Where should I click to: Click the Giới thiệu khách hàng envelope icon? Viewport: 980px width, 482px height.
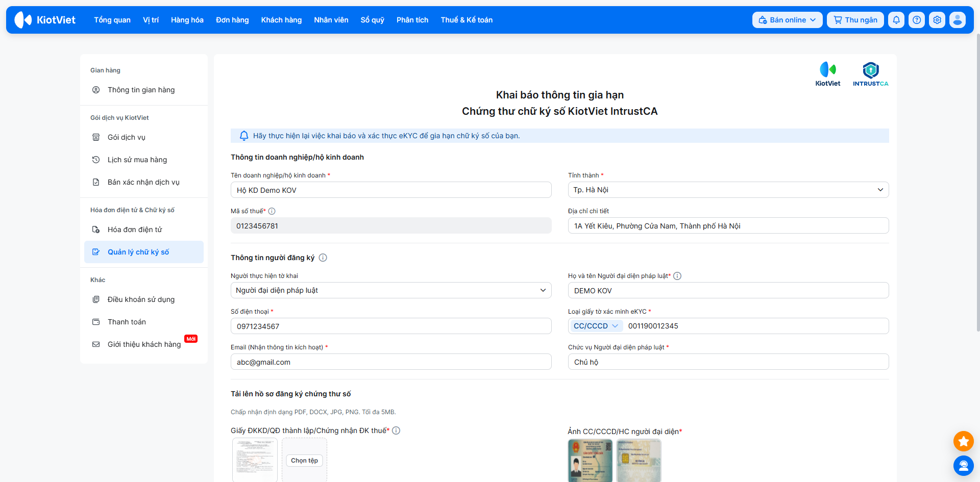pos(96,344)
